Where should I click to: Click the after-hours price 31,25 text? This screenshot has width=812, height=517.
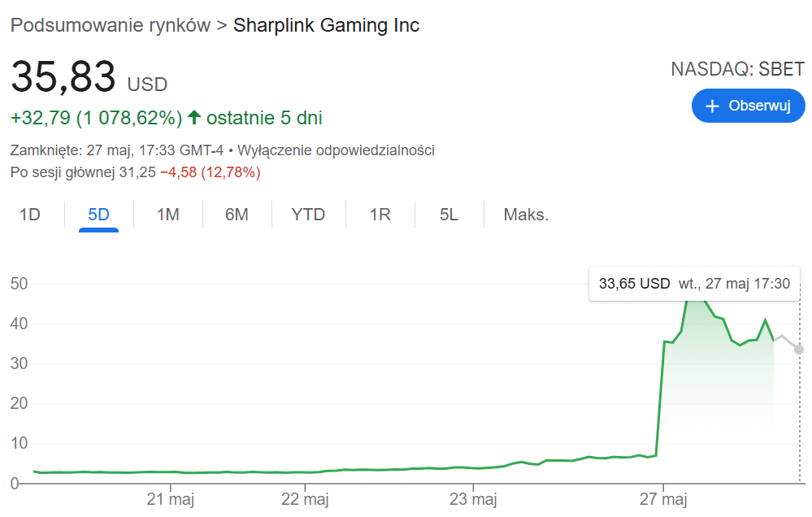pos(137,172)
